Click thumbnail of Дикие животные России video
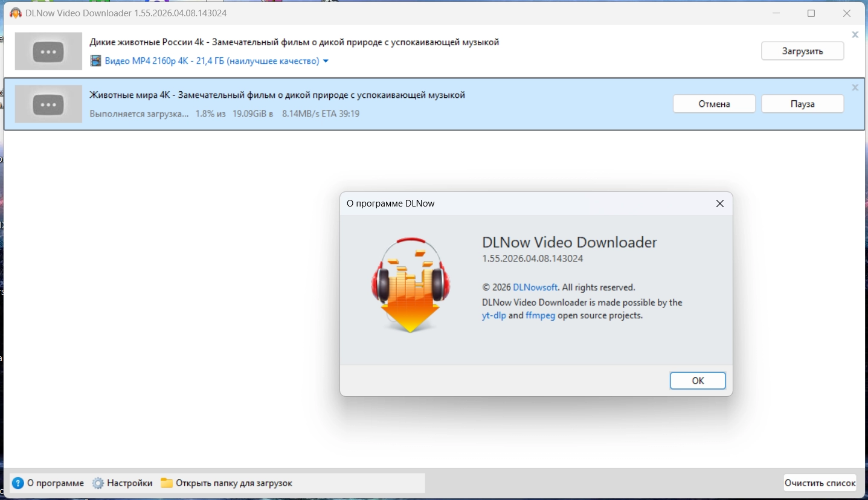868x500 pixels. click(48, 51)
